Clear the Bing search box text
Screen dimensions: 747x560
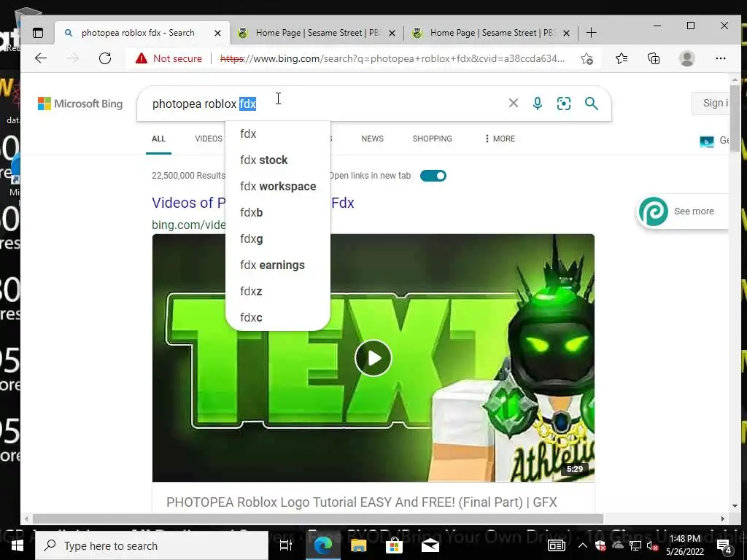[x=513, y=103]
